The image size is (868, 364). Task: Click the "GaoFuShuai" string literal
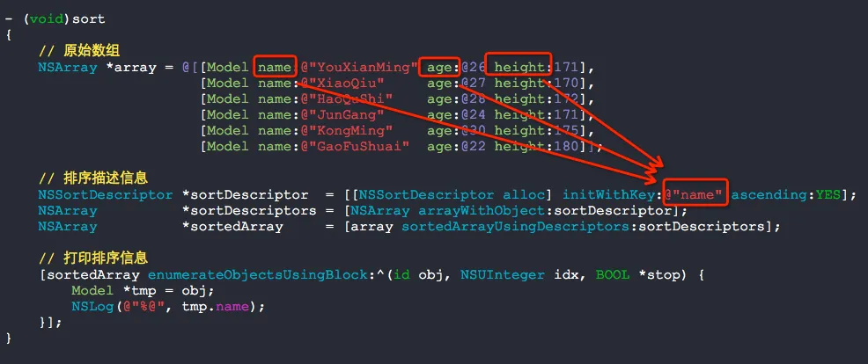356,147
